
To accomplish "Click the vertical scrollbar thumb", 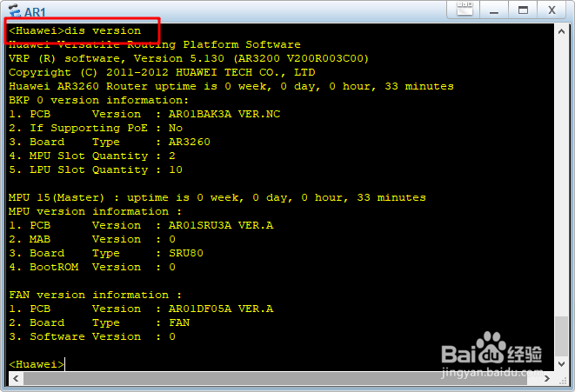I will point(561,336).
